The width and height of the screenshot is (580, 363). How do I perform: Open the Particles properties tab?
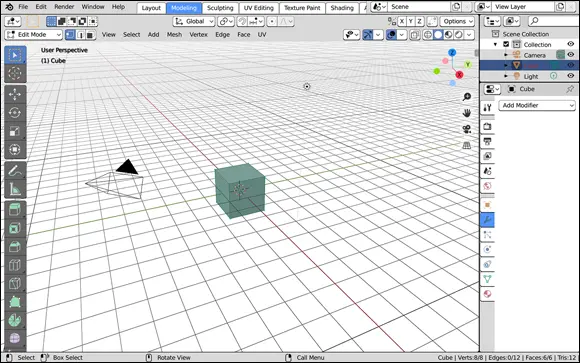pos(488,235)
